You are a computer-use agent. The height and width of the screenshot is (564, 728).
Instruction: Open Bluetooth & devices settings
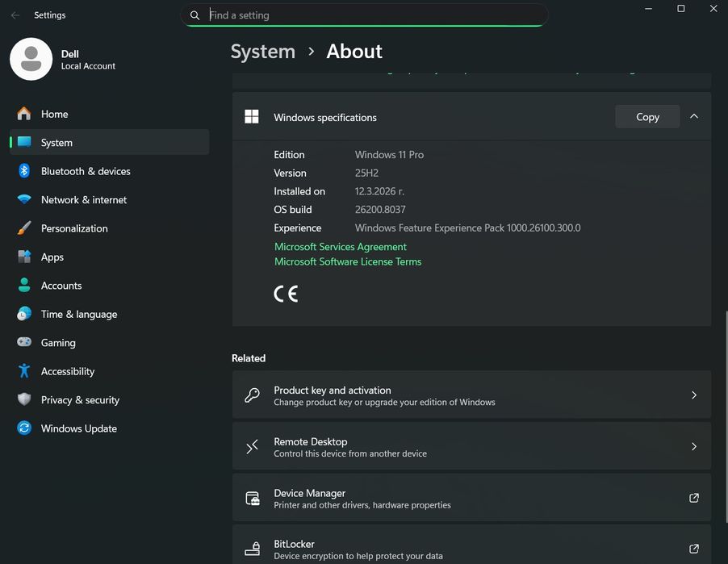(109, 171)
